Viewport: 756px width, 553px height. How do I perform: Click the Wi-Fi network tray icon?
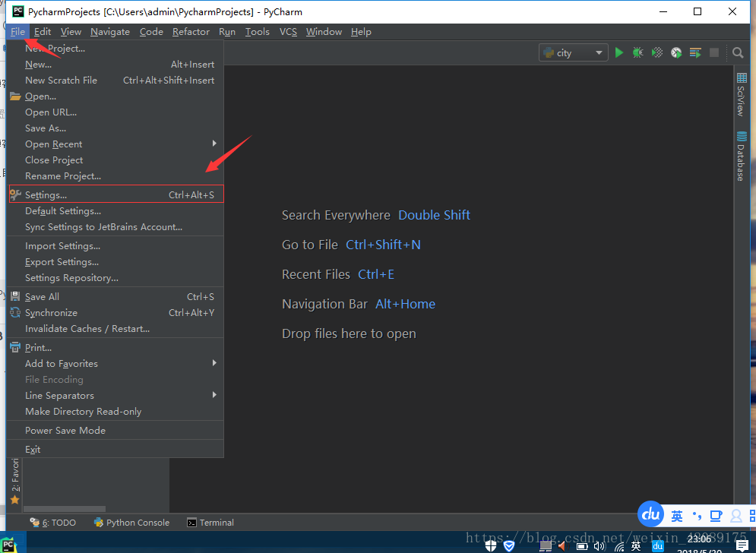tap(619, 547)
